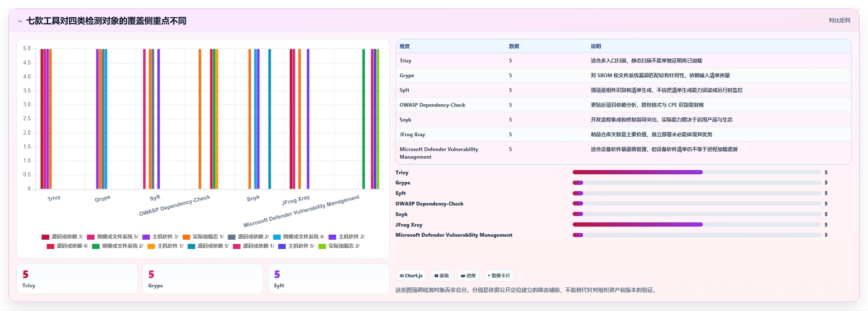Toggle the 源码或依赖 4/ legend series
The height and width of the screenshot is (311, 868).
point(67,246)
